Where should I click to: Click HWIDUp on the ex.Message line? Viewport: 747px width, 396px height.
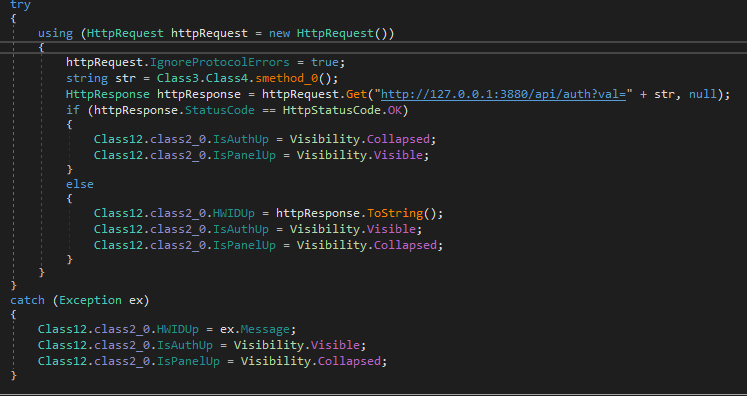coord(178,329)
